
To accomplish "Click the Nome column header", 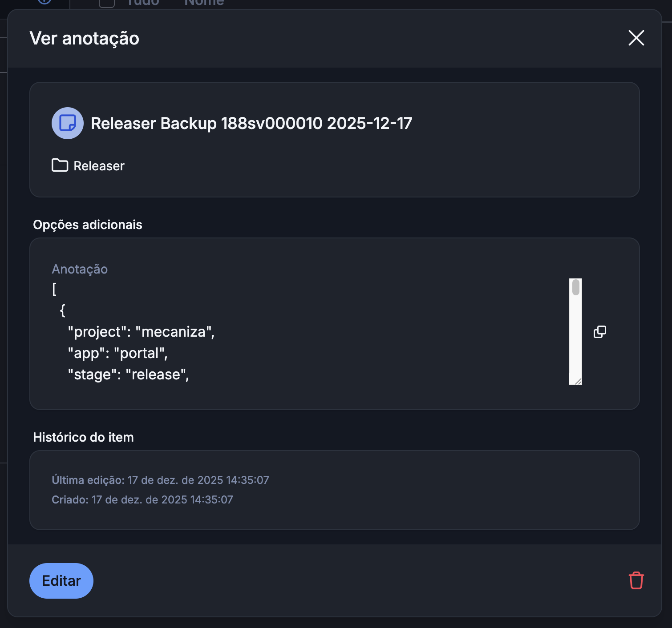I will click(x=203, y=2).
